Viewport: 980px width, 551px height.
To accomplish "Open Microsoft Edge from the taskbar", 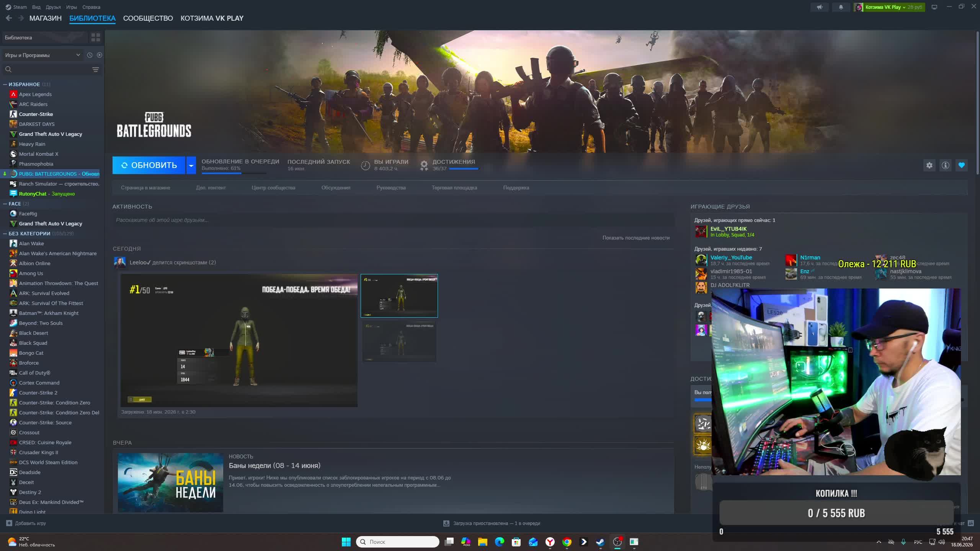I will click(499, 542).
